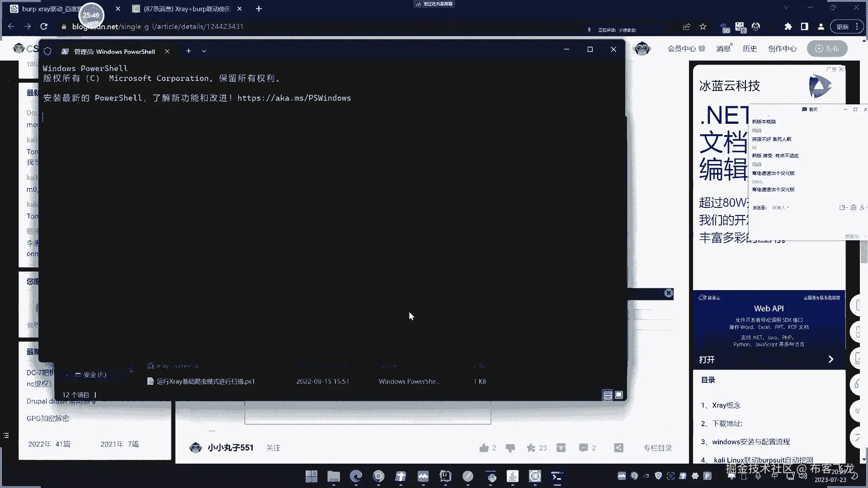Screen dimensions: 868x488
Task: Click the thumbs-up like icon
Action: (484, 448)
